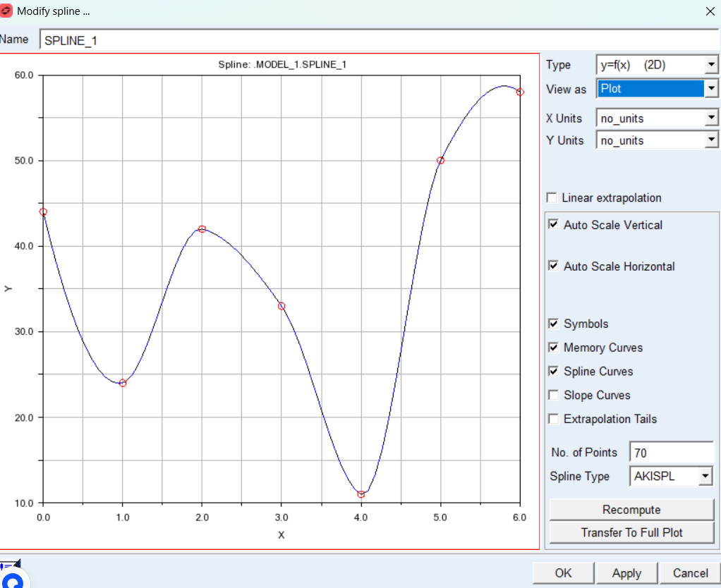Open the Type dropdown showing y=f(x) (2D)
Screen dimensions: 721x588
click(711, 65)
